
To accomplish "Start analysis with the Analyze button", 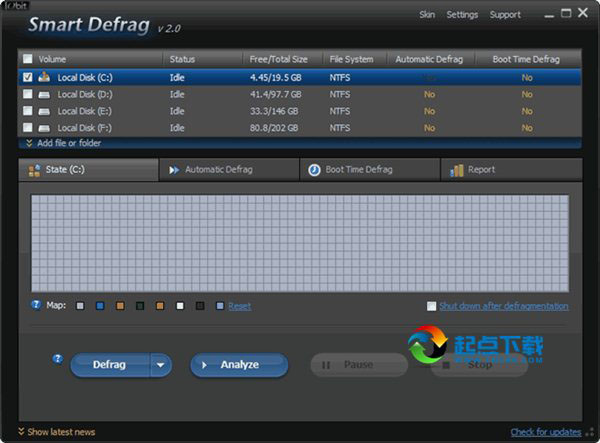I will (239, 365).
